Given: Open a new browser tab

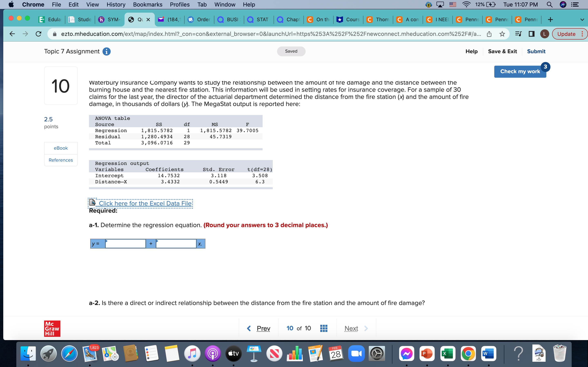Looking at the screenshot, I should coord(550,19).
